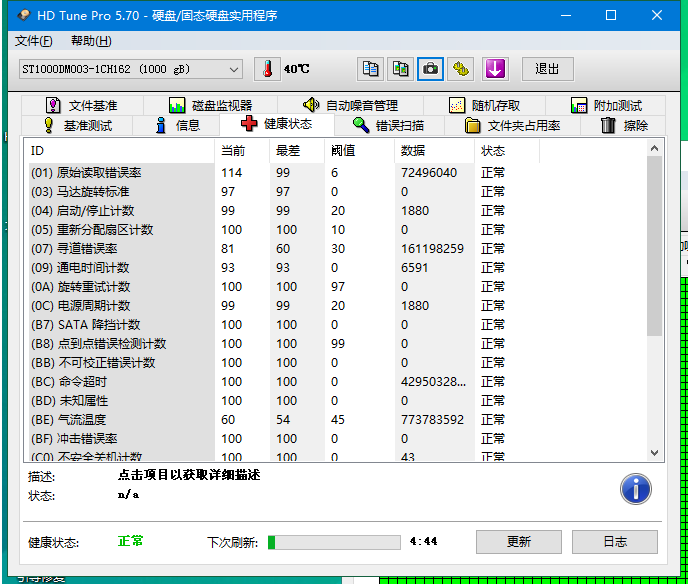
Task: Select row (BB) 不可校正错误计数
Action: (x=284, y=363)
